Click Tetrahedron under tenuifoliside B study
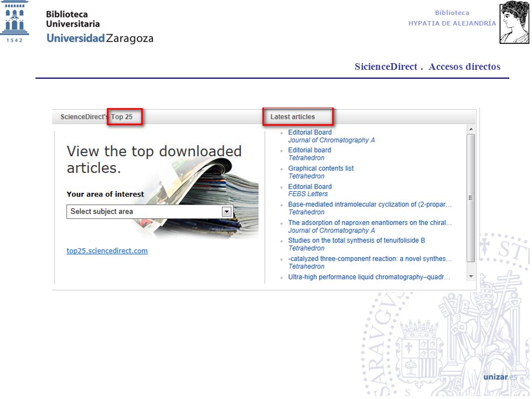532x399 pixels. coord(306,248)
